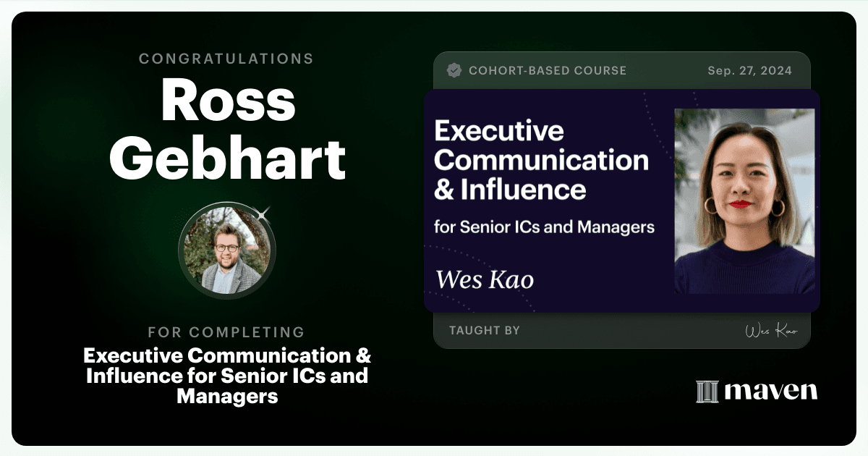Click the TAUGHT BY label
This screenshot has width=868, height=456.
[x=485, y=331]
